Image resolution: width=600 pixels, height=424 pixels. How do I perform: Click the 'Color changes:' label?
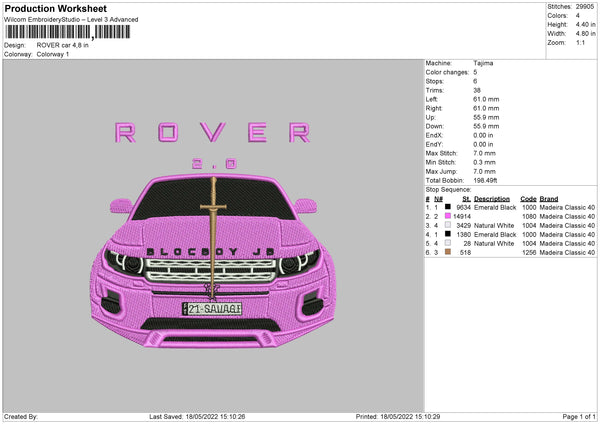click(447, 72)
